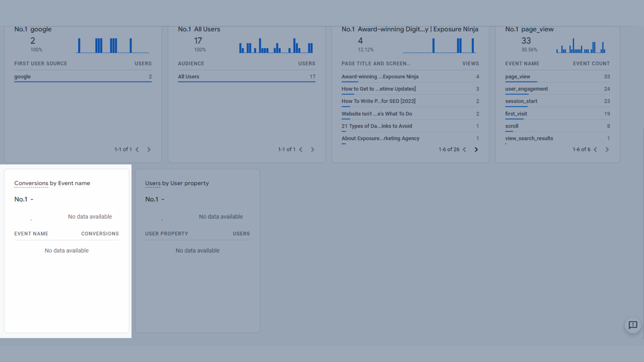
Task: Next page arrow in first user source card
Action: [149, 149]
